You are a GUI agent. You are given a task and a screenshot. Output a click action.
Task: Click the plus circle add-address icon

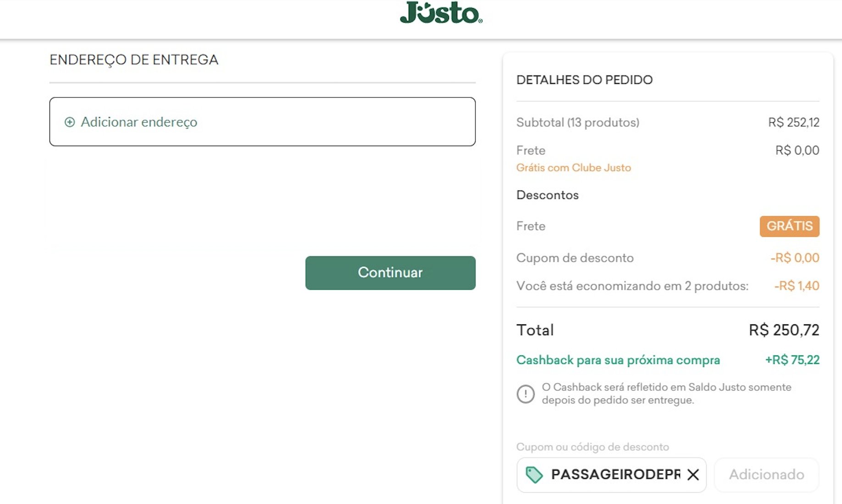[70, 122]
